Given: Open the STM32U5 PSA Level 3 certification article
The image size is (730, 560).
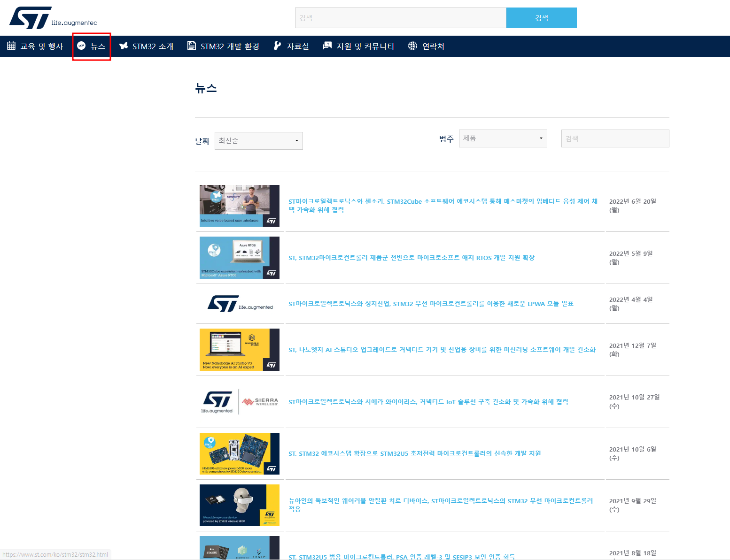Looking at the screenshot, I should 402,557.
